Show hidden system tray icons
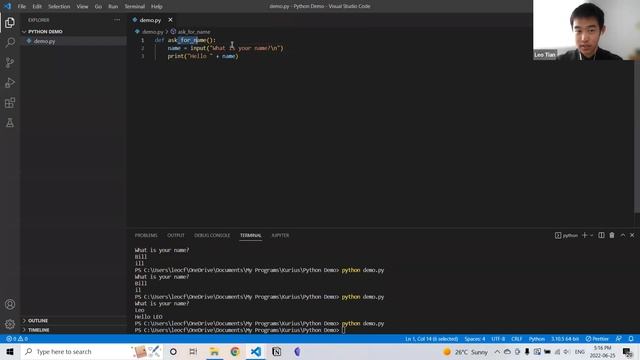Image resolution: width=640 pixels, height=360 pixels. 497,351
